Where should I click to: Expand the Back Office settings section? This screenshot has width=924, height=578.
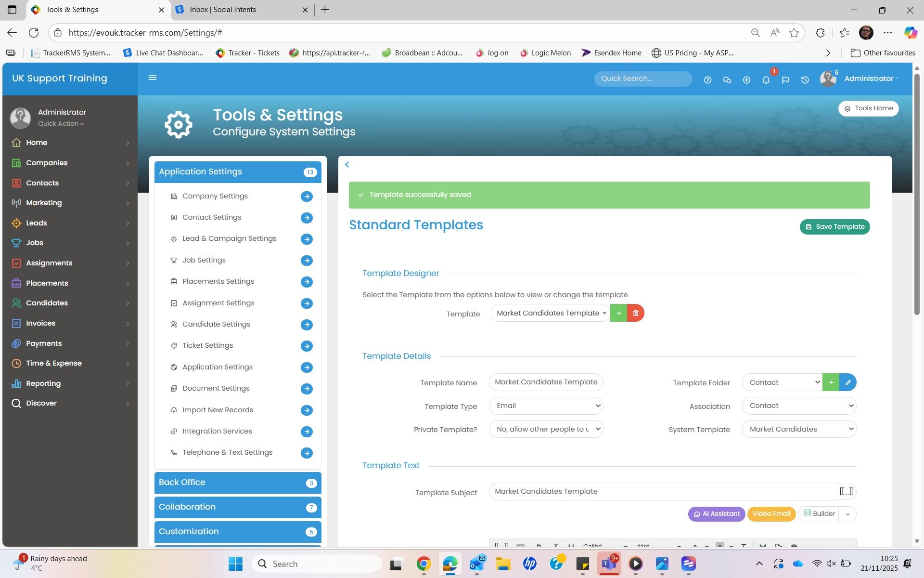click(x=238, y=483)
